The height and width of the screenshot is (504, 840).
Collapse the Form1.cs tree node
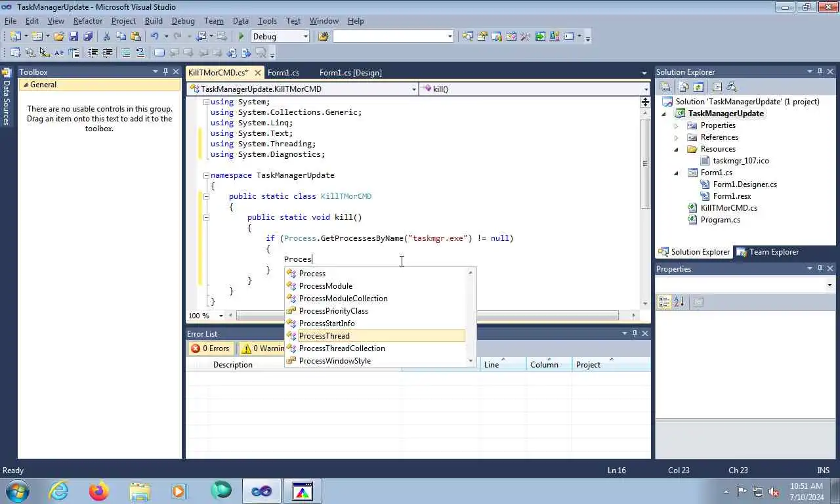point(677,173)
